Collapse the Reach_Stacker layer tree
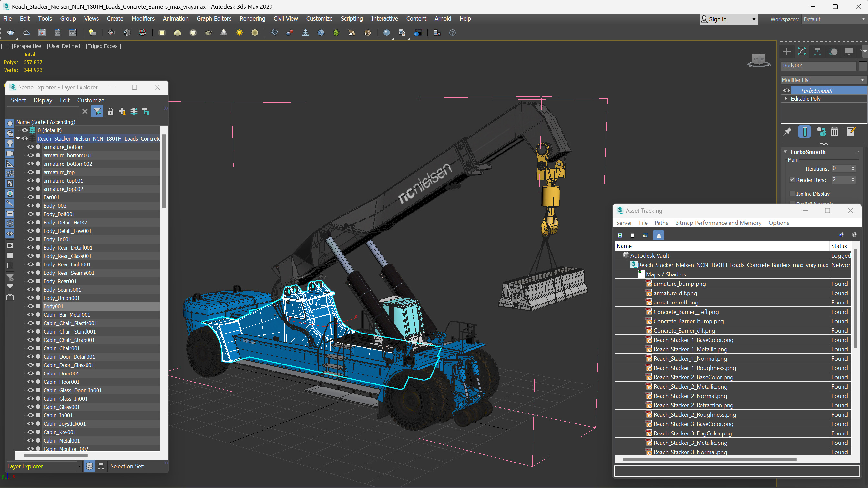Viewport: 868px width, 488px height. coord(18,138)
